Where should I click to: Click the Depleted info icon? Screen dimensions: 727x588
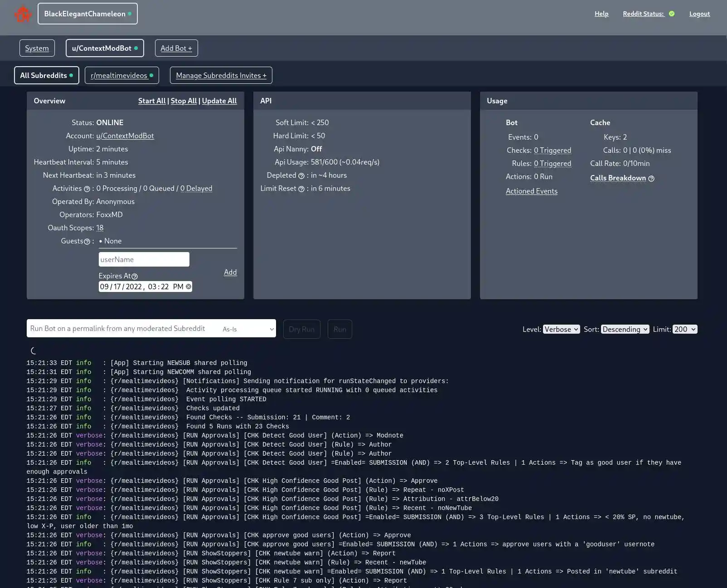pos(301,175)
